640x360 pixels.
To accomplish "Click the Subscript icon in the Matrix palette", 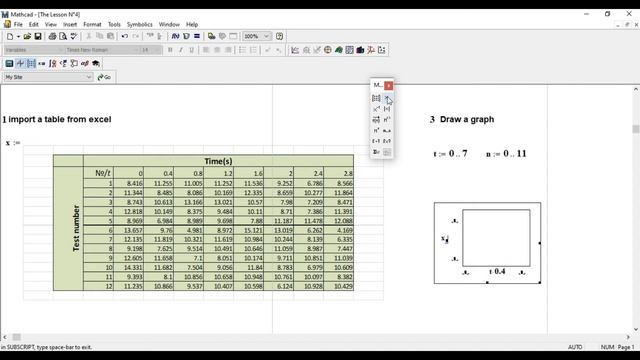I will (x=387, y=98).
